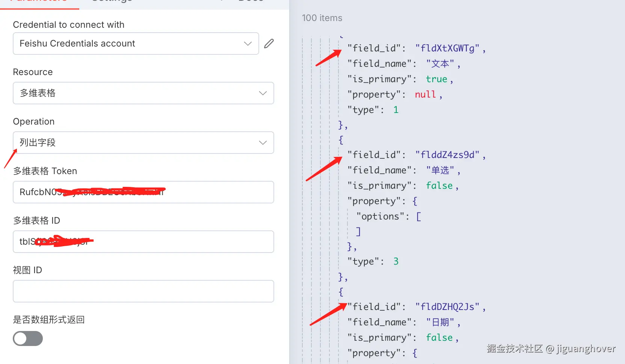Viewport: 625px width, 364px height.
Task: Click the "fldDZHQ2Js" field_id value
Action: click(447, 307)
